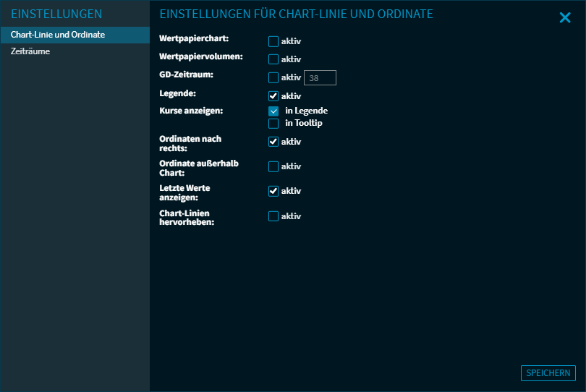Click the 'in Legende' label text
Screen dimensions: 586x392
pyautogui.click(x=306, y=111)
